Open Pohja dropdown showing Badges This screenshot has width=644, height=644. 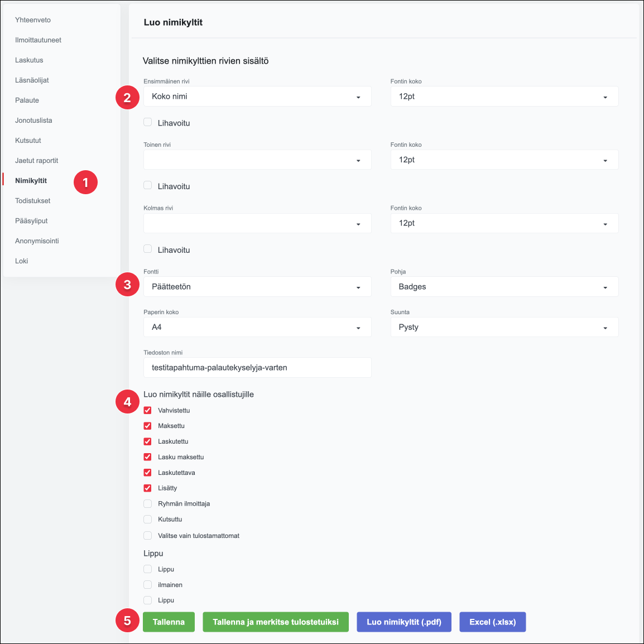point(504,287)
